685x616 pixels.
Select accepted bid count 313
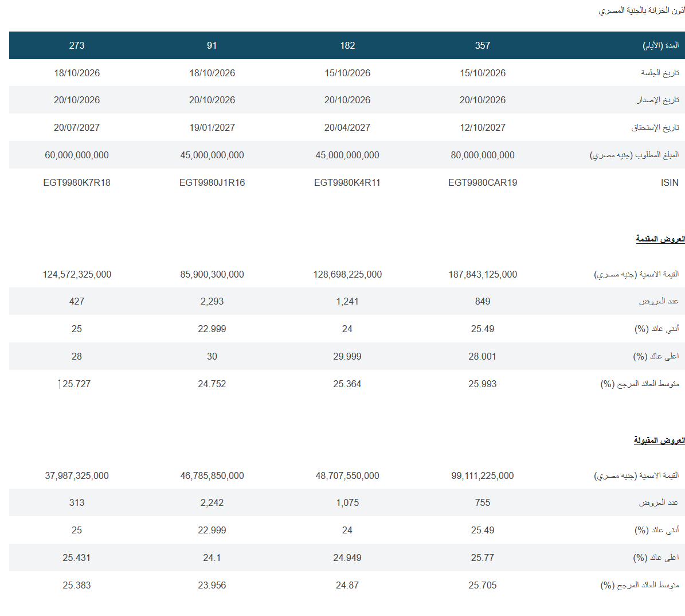pos(77,503)
